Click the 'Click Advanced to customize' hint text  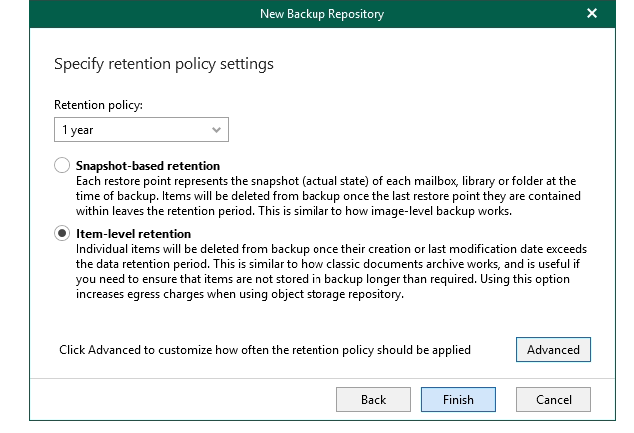(265, 350)
